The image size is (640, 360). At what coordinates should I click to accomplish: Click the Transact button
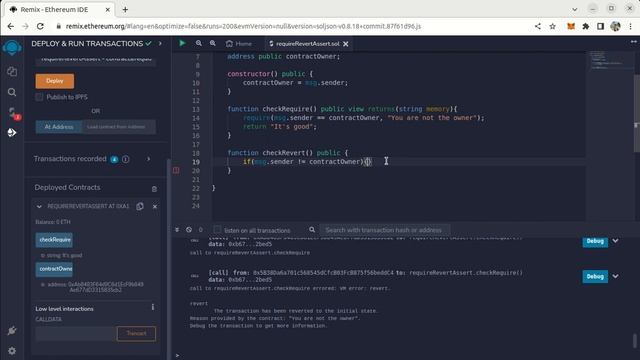tap(136, 333)
